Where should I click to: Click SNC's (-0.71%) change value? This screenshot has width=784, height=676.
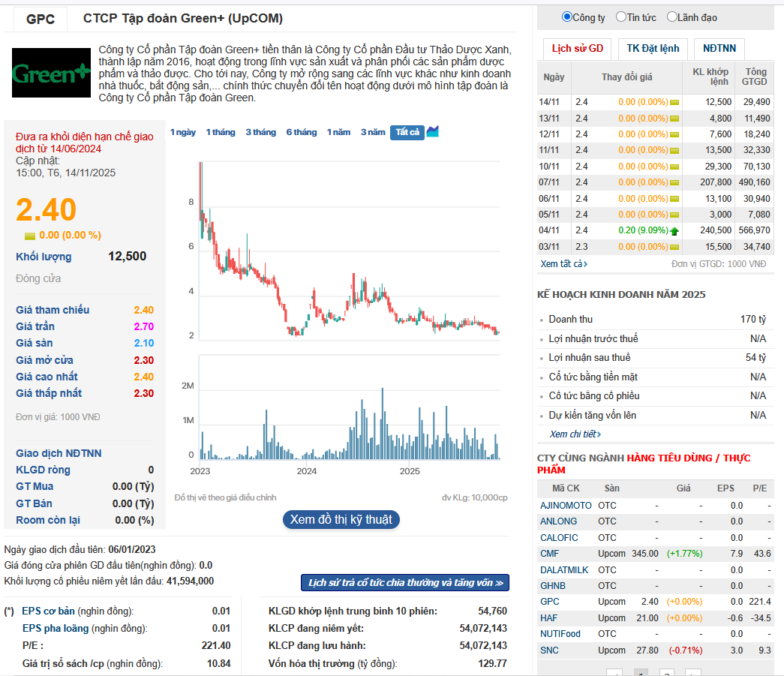685,650
